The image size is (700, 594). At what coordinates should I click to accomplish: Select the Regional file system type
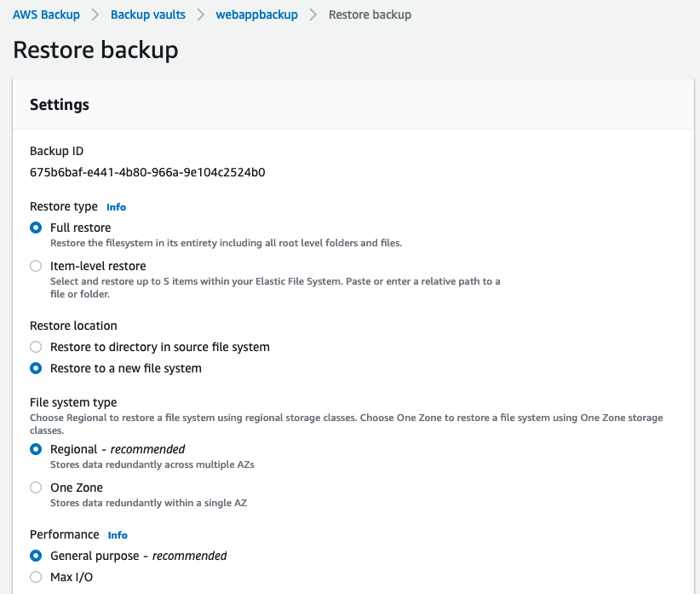[x=36, y=449]
